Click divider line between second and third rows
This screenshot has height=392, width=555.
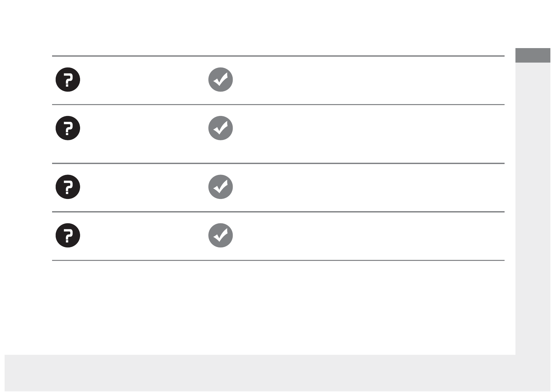[278, 163]
